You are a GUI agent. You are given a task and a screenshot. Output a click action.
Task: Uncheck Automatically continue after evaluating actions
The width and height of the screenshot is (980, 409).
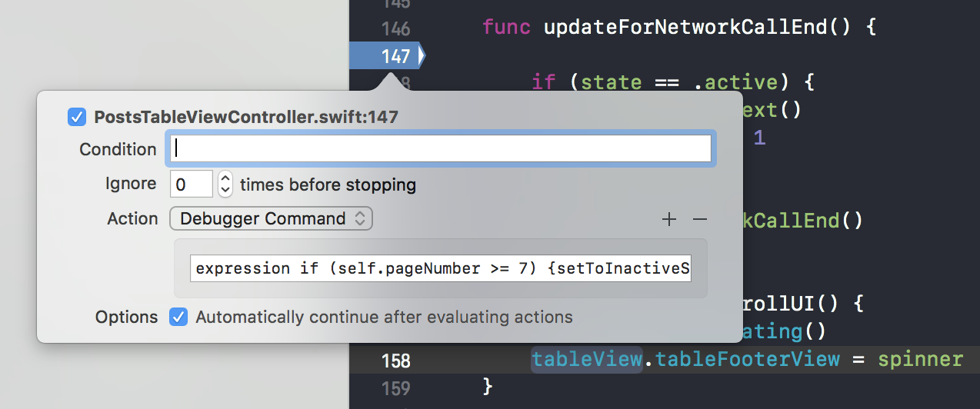coord(178,317)
